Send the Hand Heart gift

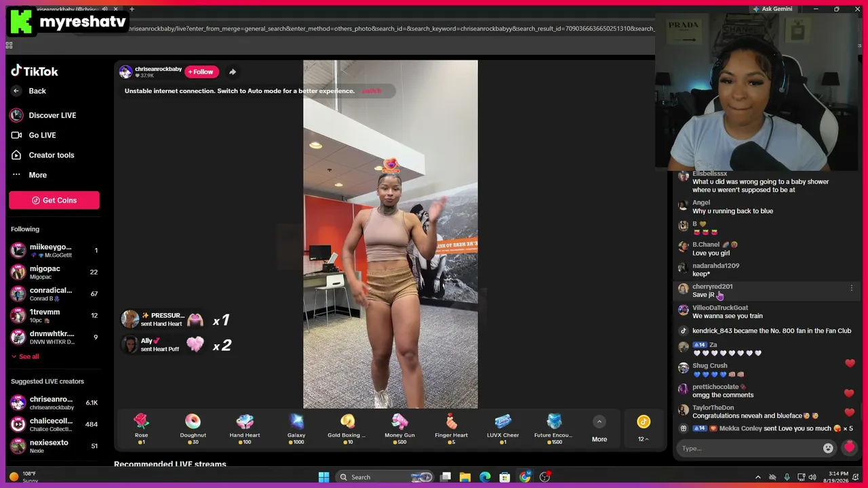[x=245, y=429]
